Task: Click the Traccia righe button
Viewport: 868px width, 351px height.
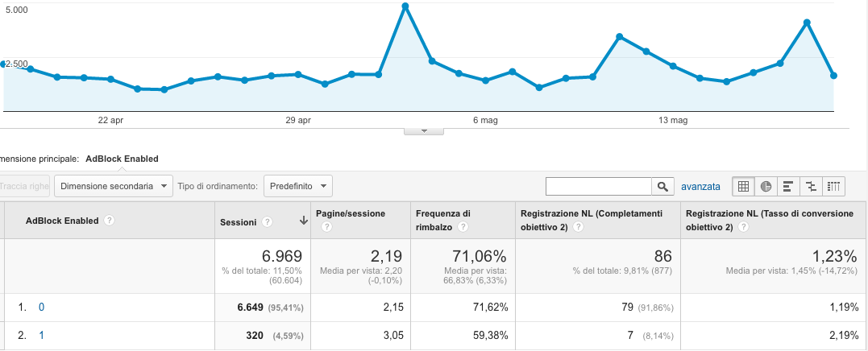Action: (24, 187)
